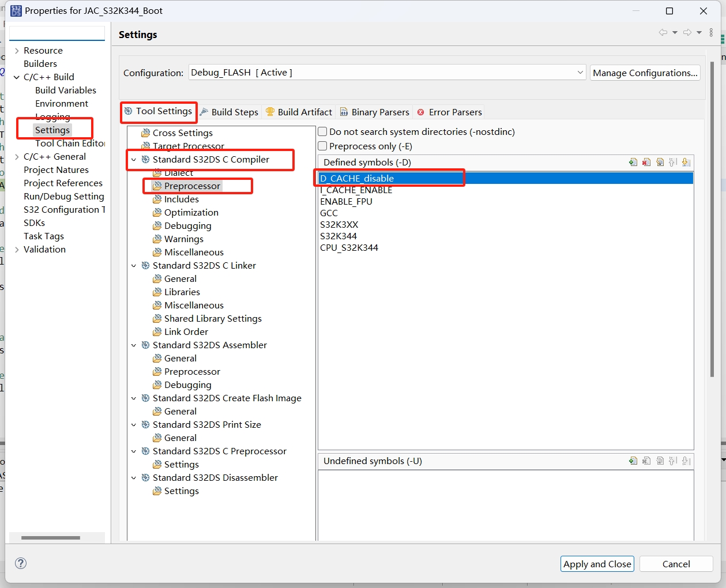Click the Cancel button
This screenshot has width=726, height=588.
(x=676, y=564)
